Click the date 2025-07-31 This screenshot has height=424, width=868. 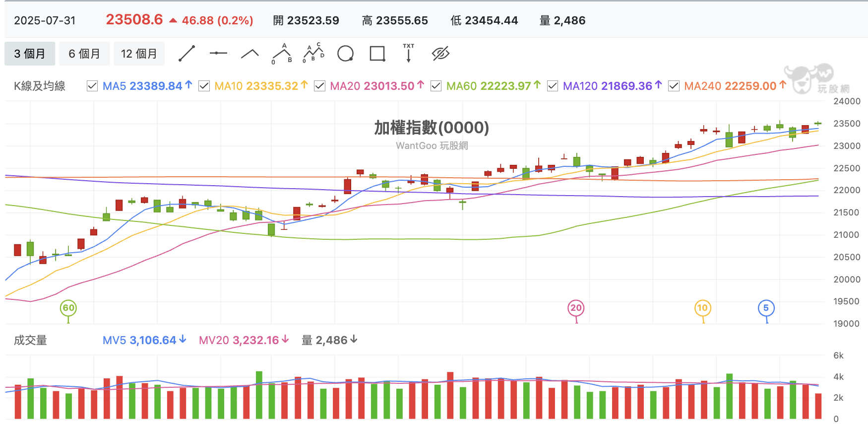coord(45,20)
